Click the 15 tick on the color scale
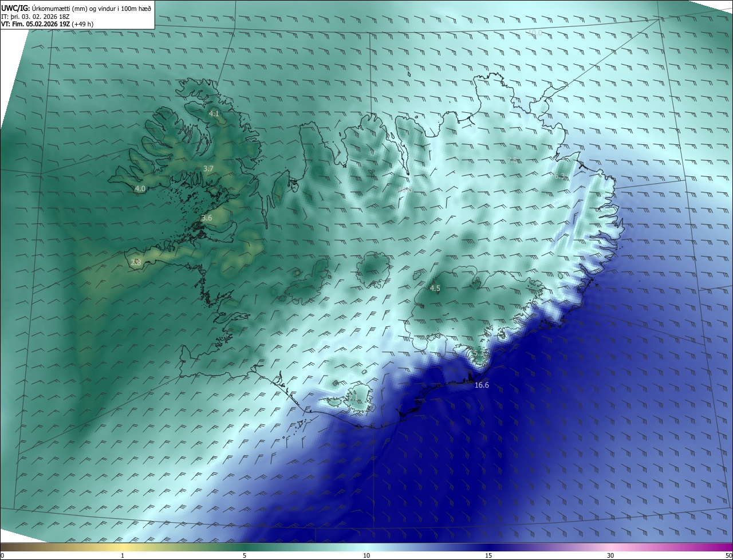This screenshot has height=560, width=733. (488, 555)
